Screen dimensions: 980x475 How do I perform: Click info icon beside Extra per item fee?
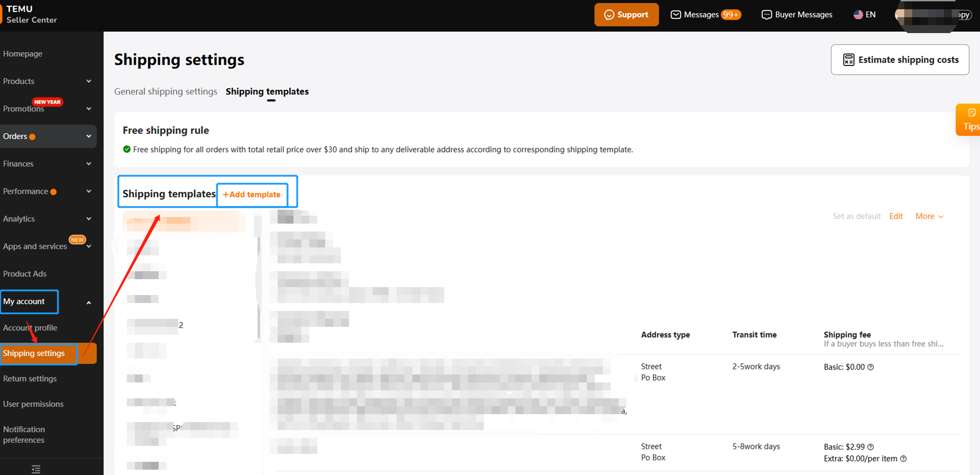(903, 459)
